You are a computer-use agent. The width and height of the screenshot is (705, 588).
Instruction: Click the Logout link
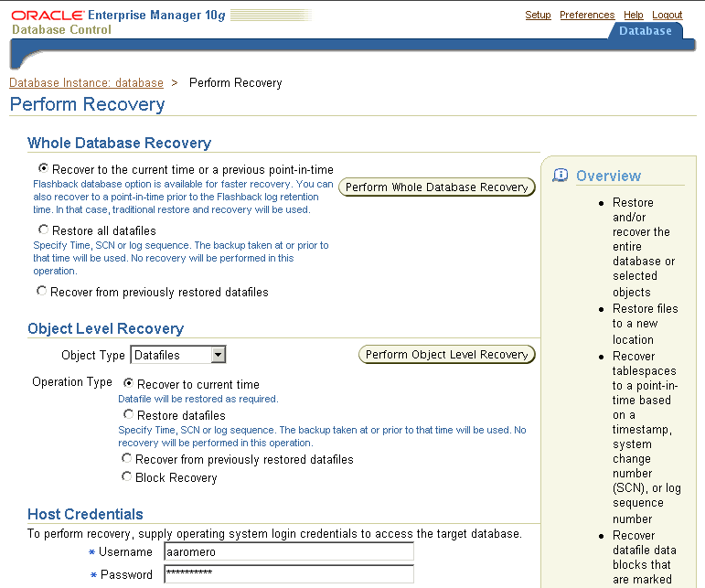[668, 15]
